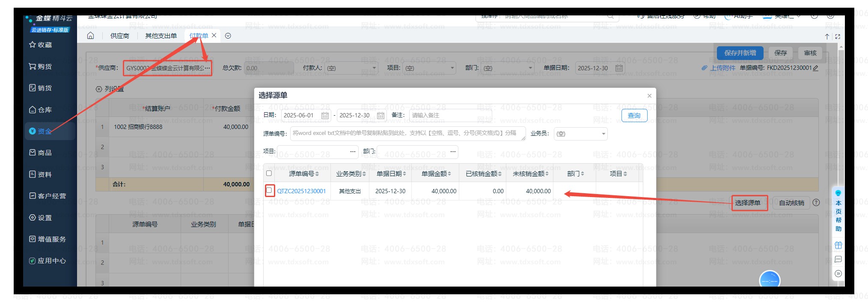Switch to the 供应商 tab
Screen dimensions: 868x302
119,36
